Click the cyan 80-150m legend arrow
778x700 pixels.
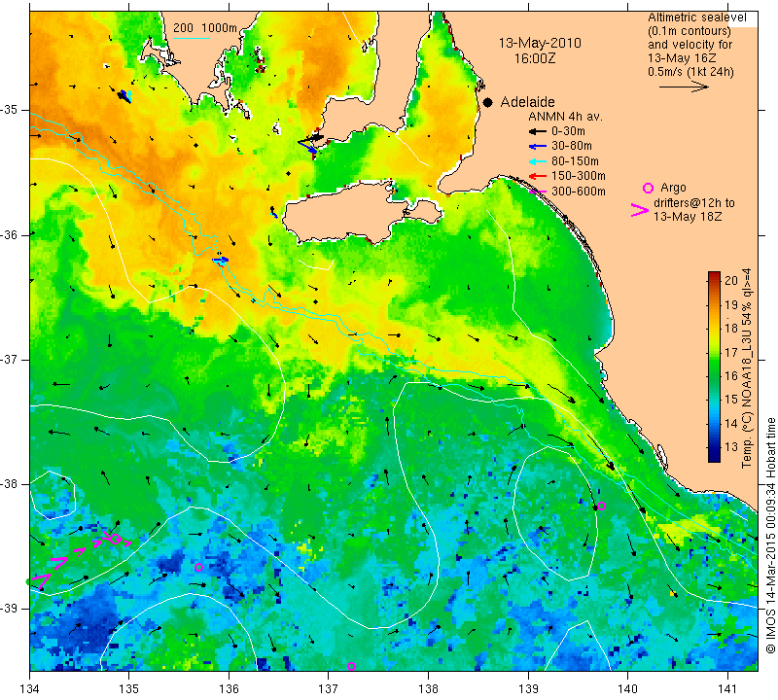coord(538,161)
